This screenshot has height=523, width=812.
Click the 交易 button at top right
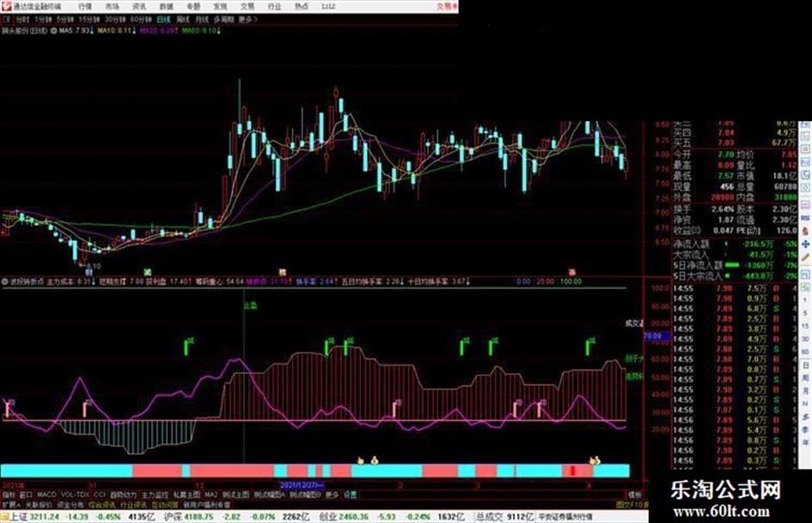[x=447, y=7]
